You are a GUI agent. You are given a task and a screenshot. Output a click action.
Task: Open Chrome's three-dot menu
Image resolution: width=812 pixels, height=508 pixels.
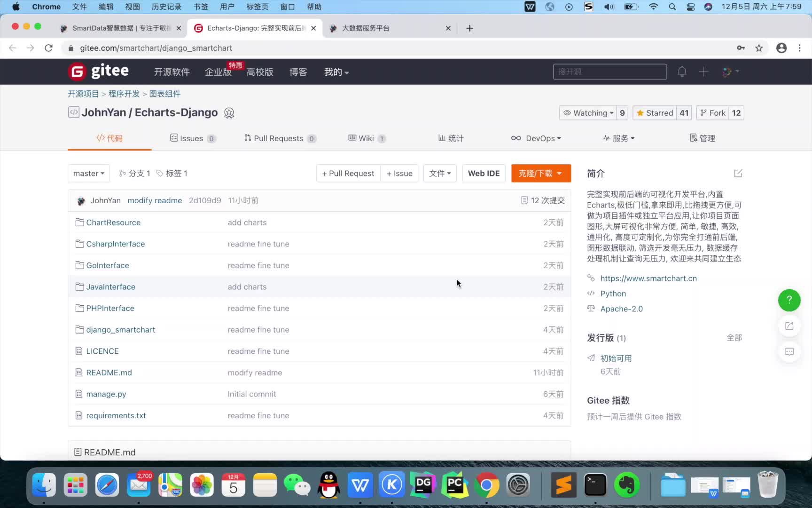click(799, 48)
